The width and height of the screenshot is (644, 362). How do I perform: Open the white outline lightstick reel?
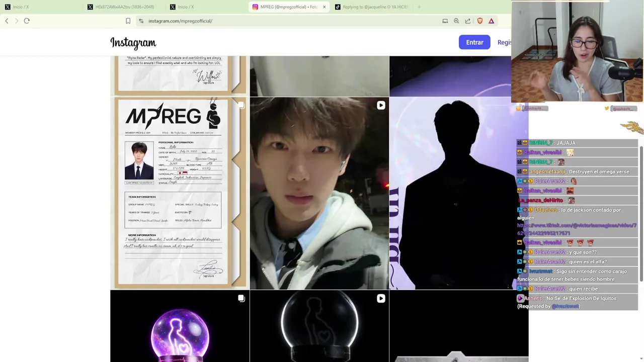[x=319, y=326]
